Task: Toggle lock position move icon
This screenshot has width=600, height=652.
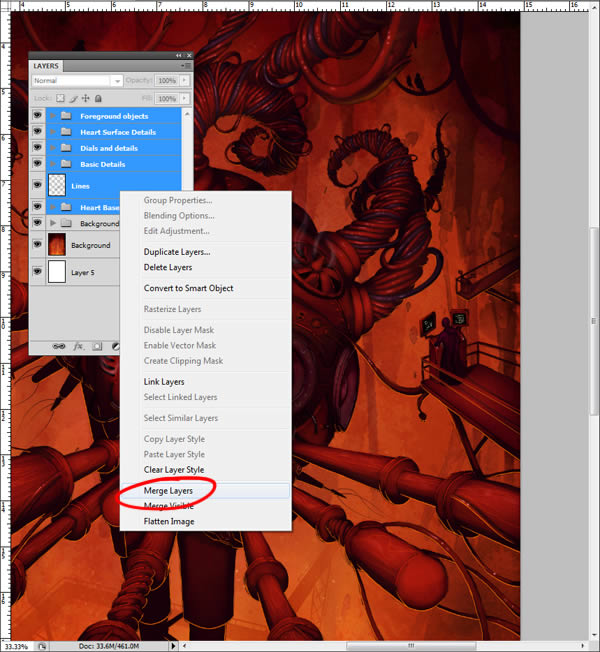Action: point(86,98)
